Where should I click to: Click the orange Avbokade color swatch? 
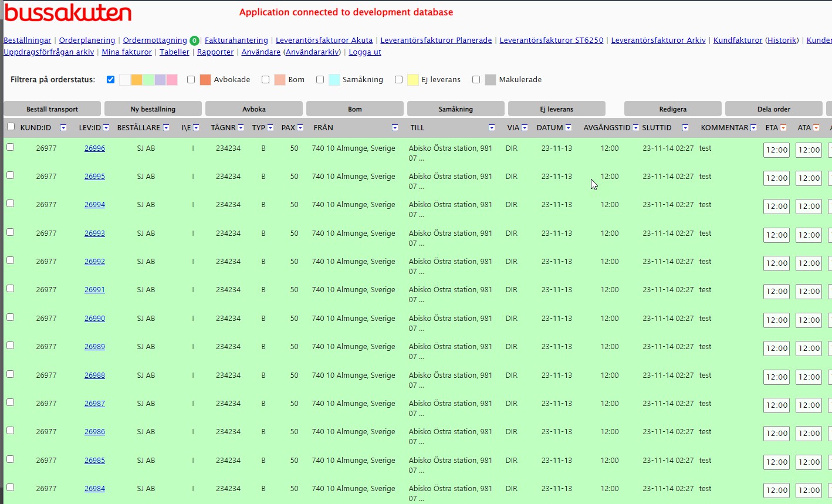(x=205, y=80)
